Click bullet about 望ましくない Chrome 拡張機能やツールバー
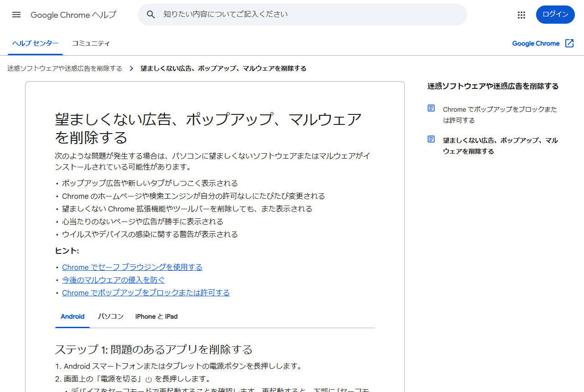Image resolution: width=584 pixels, height=392 pixels. [x=187, y=209]
